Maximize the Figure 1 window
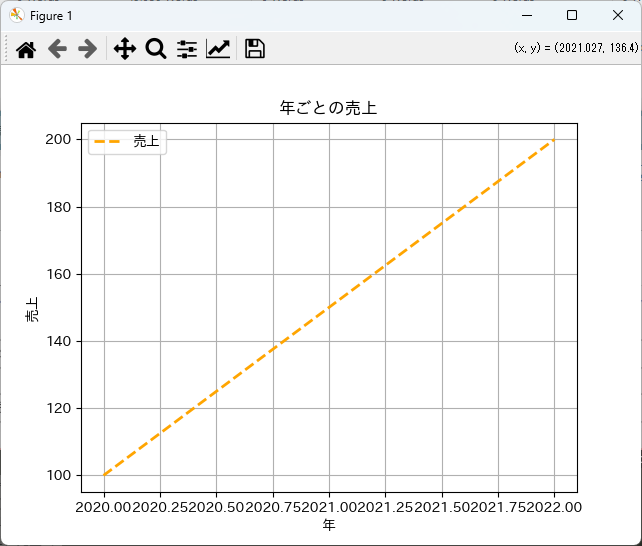This screenshot has height=546, width=642. coord(572,15)
